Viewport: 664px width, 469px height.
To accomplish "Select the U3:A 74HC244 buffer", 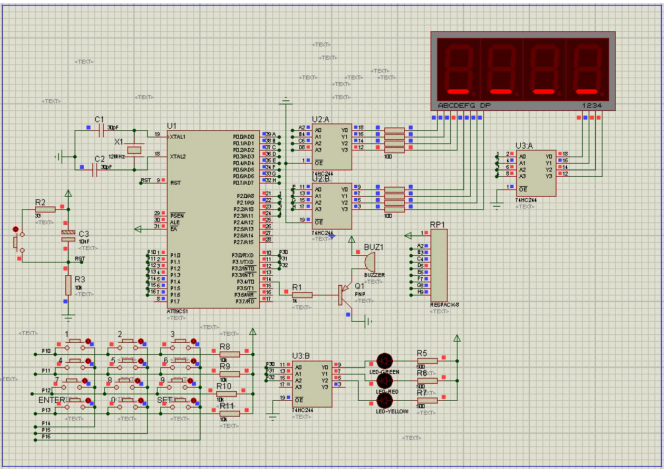I will (x=534, y=169).
